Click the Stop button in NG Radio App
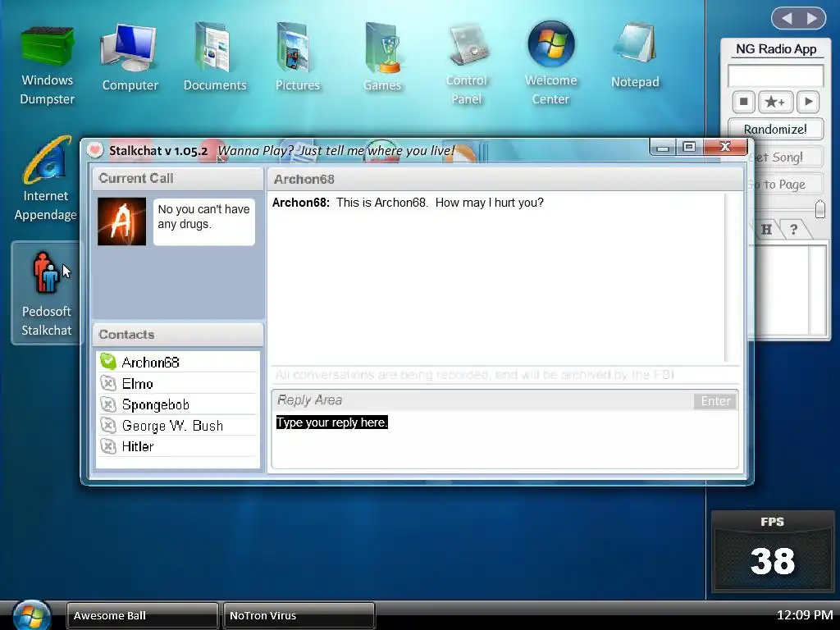The height and width of the screenshot is (630, 840). tap(743, 101)
